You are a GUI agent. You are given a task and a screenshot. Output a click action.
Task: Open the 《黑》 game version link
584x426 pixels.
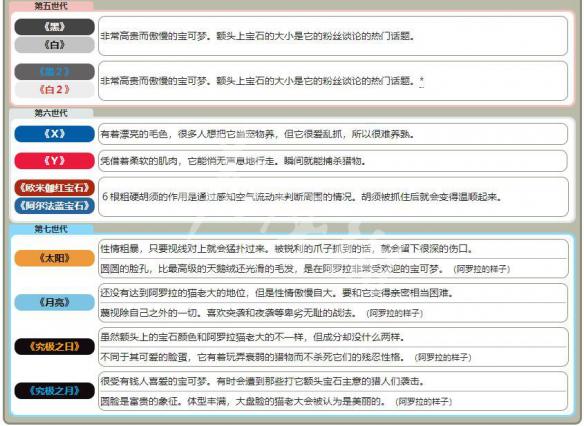54,27
